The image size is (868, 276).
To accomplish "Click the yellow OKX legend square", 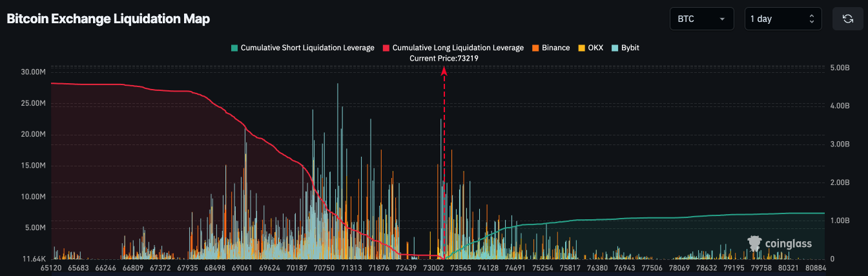I will (581, 48).
